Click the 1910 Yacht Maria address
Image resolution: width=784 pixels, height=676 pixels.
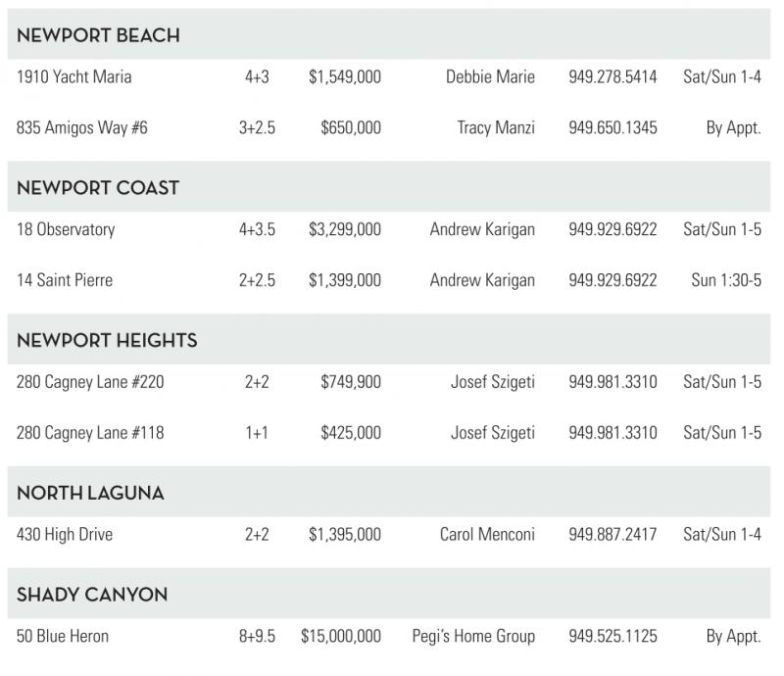pyautogui.click(x=74, y=76)
